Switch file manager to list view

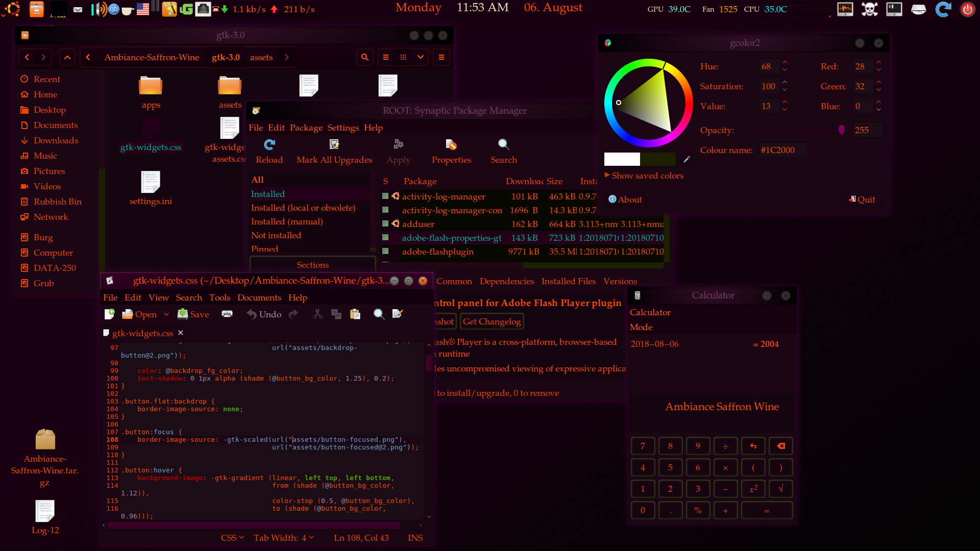pos(386,57)
